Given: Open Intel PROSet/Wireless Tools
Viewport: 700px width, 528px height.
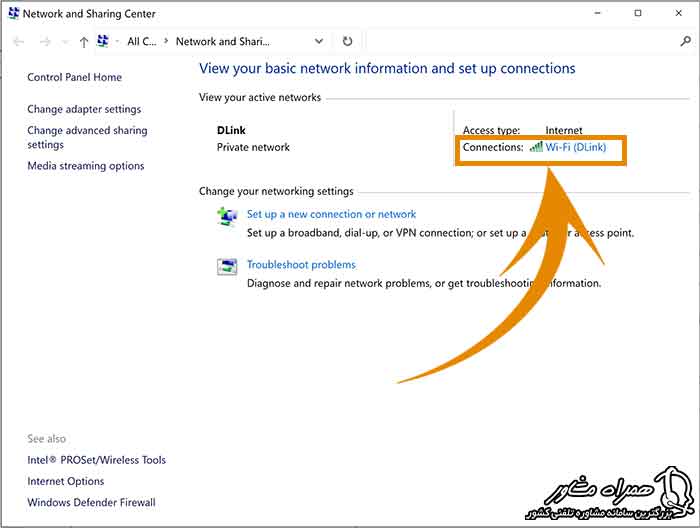Looking at the screenshot, I should [x=96, y=460].
